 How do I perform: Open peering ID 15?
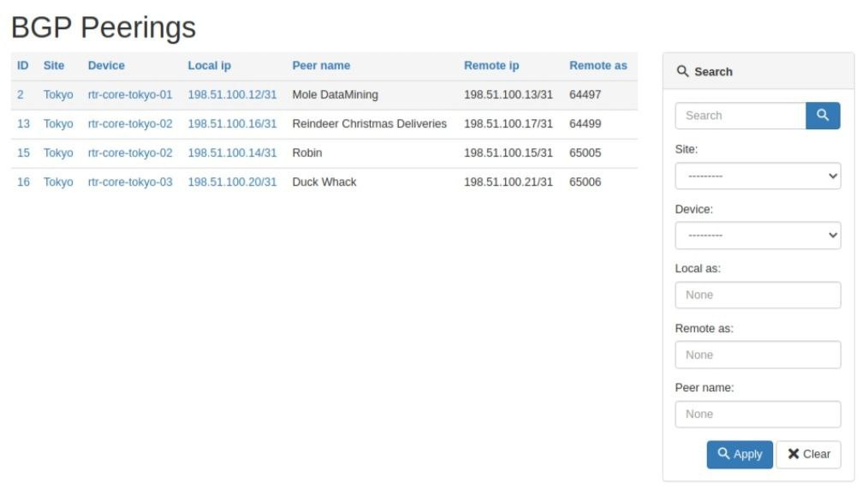click(23, 152)
